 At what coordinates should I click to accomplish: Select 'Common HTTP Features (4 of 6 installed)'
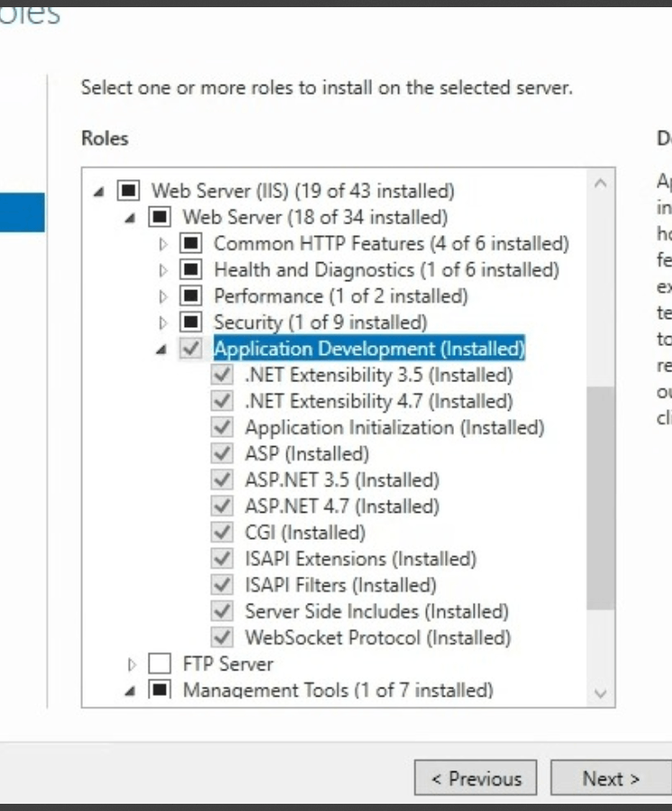pyautogui.click(x=391, y=243)
